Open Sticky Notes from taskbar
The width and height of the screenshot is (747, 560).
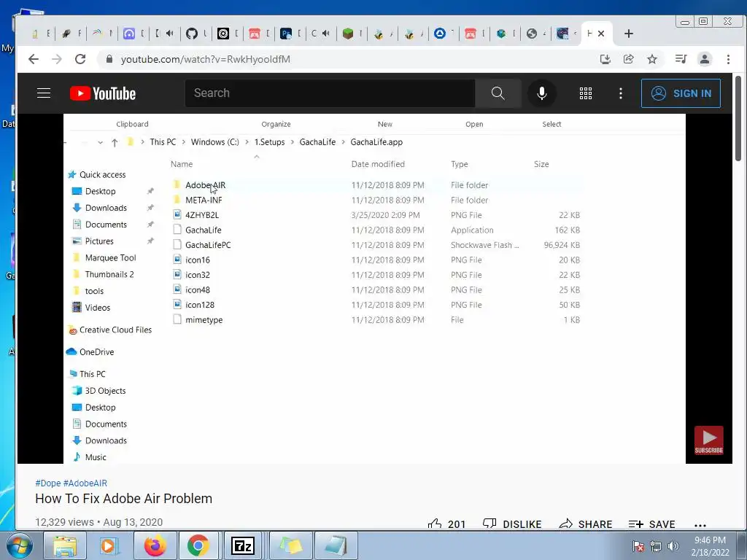[290, 545]
